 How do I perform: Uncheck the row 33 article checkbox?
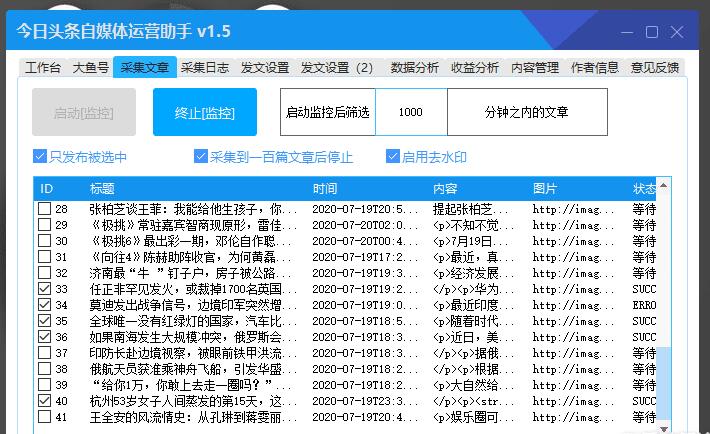44,288
